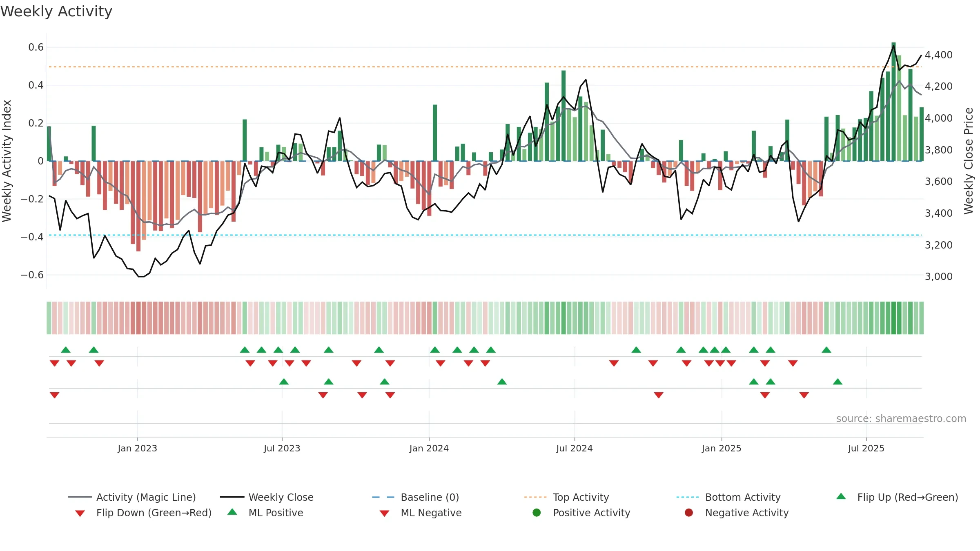Click the −0.6 activity index tick label
The image size is (980, 551).
(32, 275)
